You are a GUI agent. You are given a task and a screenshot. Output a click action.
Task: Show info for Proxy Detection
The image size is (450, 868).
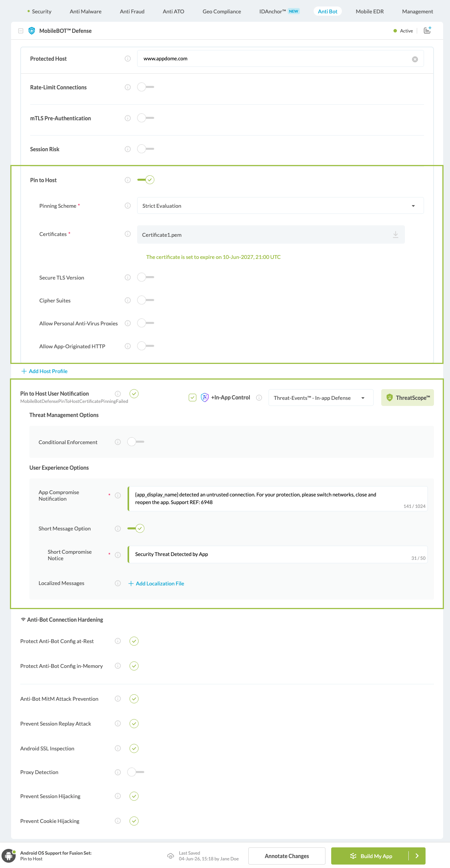[x=118, y=772]
